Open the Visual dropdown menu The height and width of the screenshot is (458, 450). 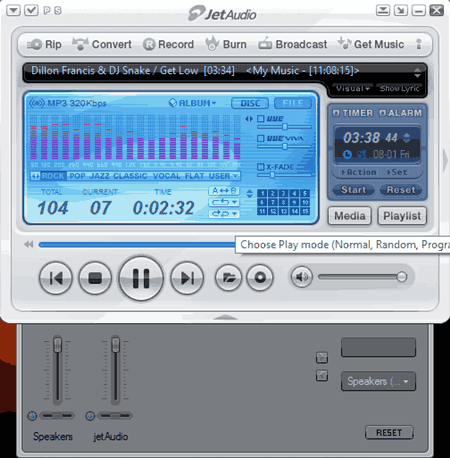[x=353, y=88]
